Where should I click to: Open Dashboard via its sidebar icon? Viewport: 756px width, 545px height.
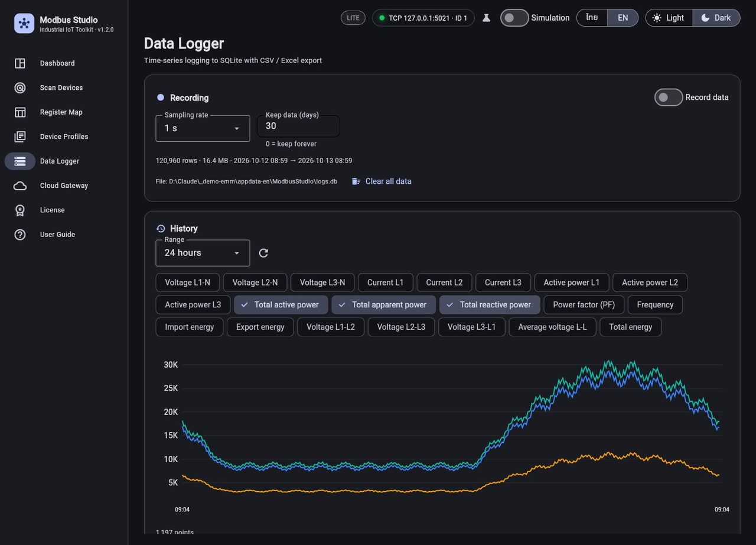[20, 63]
